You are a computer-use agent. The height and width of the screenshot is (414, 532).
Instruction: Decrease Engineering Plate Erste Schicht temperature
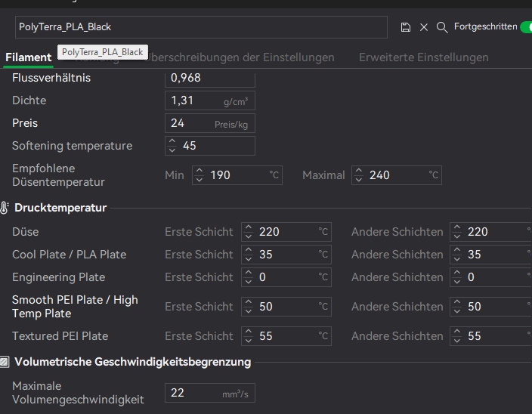pos(249,282)
